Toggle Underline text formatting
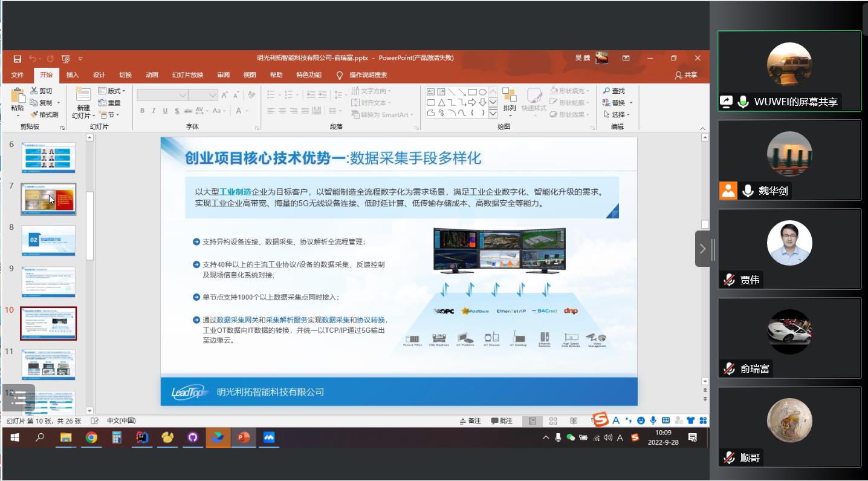The image size is (868, 481). pos(165,111)
